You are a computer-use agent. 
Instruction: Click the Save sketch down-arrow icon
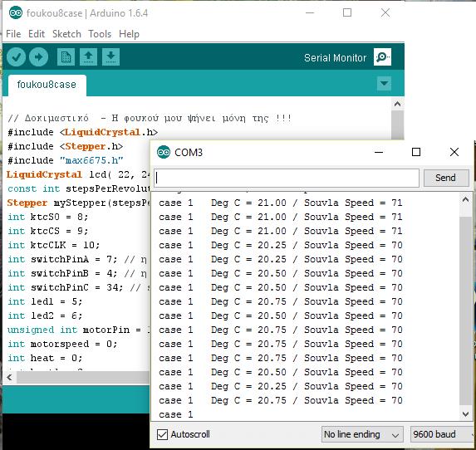(110, 56)
